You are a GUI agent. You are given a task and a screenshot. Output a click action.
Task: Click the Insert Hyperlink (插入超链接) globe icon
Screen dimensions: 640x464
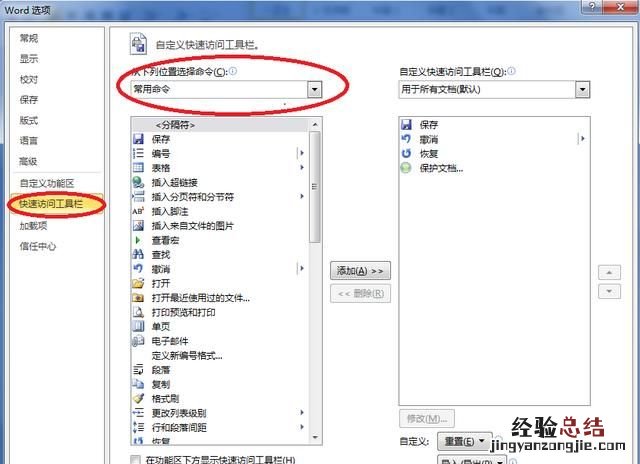(x=138, y=182)
